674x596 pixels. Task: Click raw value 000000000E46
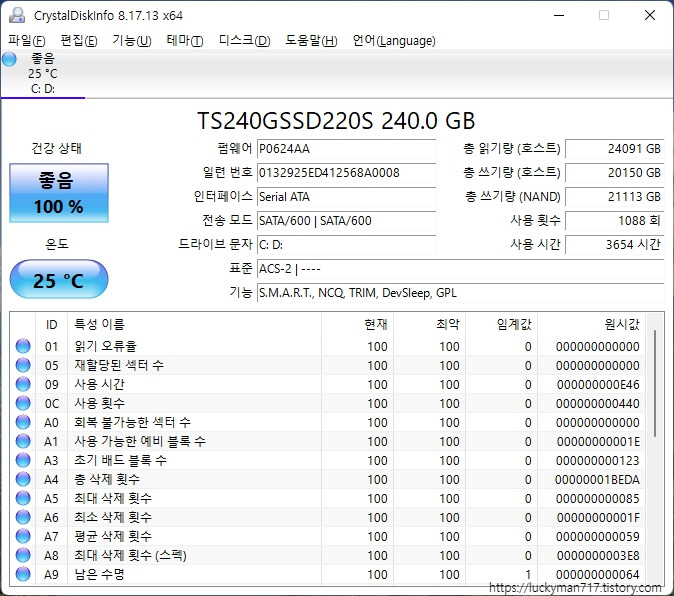(x=598, y=385)
